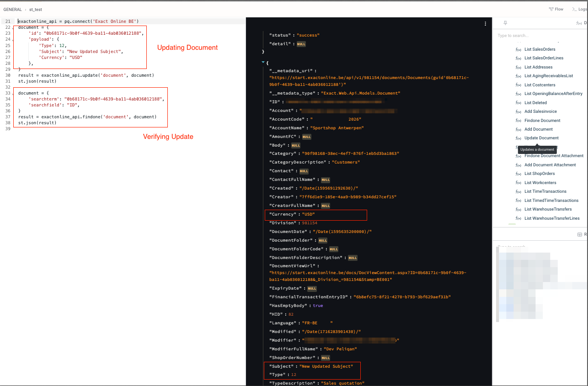588x386 pixels.
Task: Click the "New Updated Subject" JSON value
Action: 326,366
